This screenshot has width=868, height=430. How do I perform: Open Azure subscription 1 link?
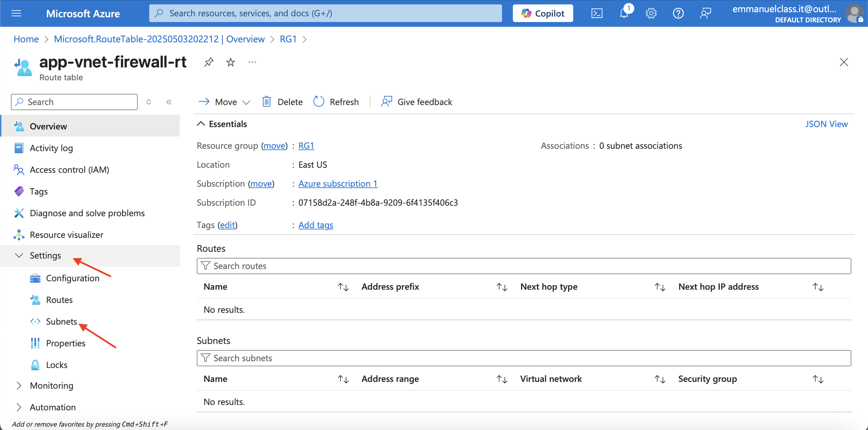338,184
